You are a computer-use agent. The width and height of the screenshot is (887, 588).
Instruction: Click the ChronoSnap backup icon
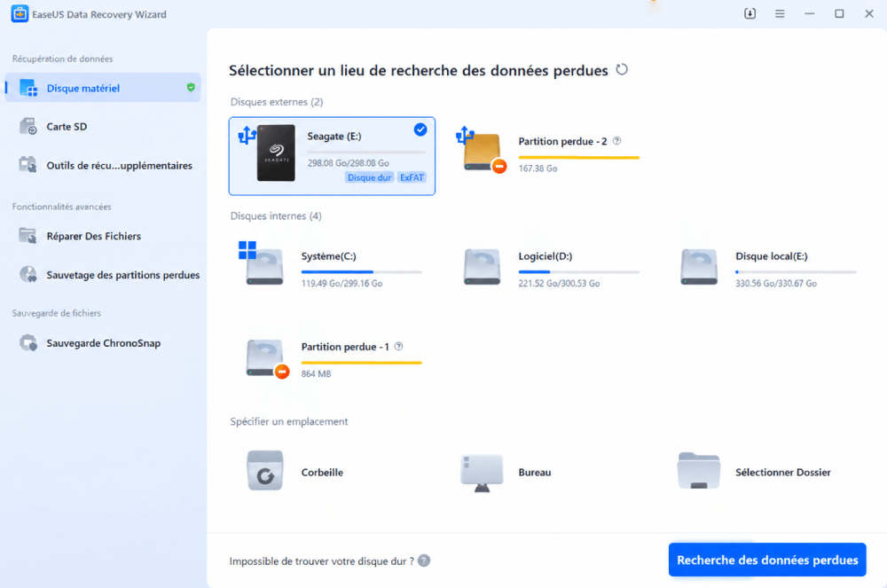click(27, 342)
